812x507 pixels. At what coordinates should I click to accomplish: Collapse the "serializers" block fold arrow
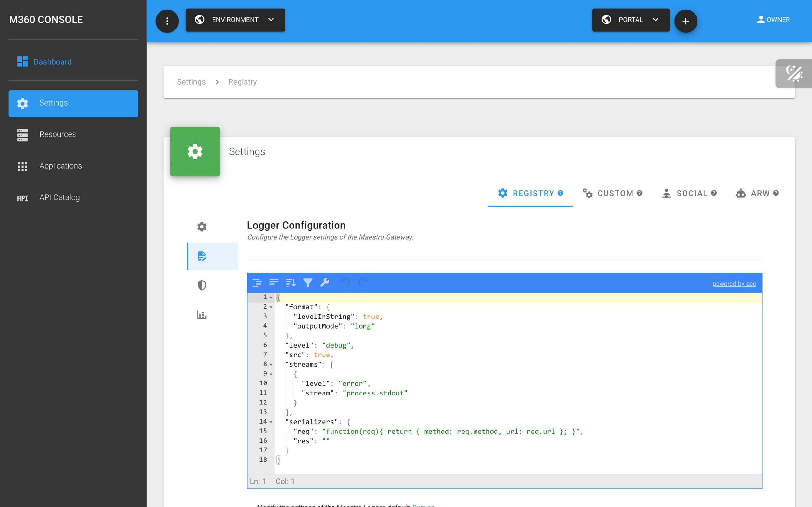click(x=271, y=422)
